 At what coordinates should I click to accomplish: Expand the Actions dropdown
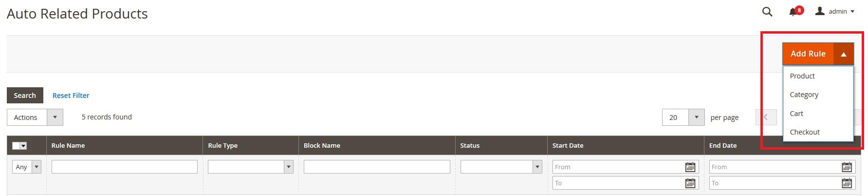pos(55,118)
